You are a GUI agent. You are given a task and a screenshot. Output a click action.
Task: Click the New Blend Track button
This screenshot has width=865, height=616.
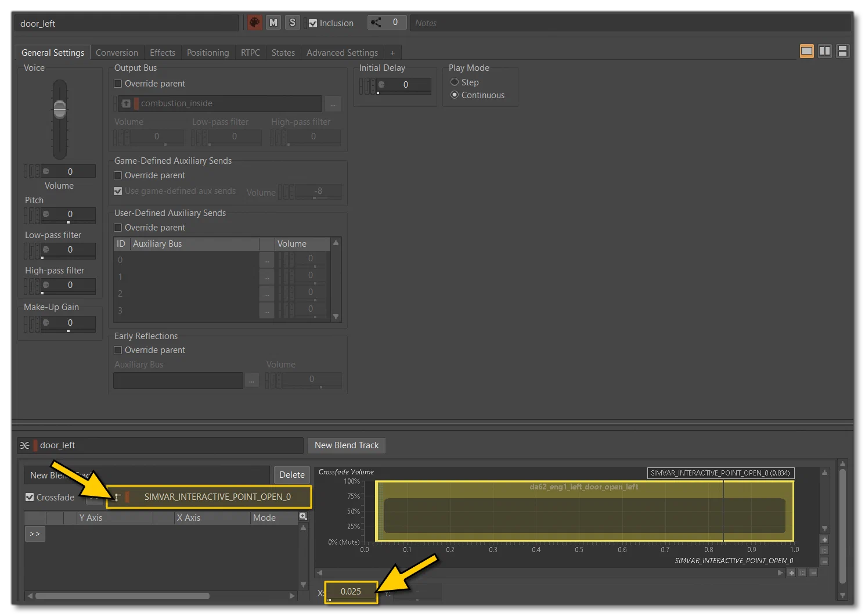[x=347, y=445]
